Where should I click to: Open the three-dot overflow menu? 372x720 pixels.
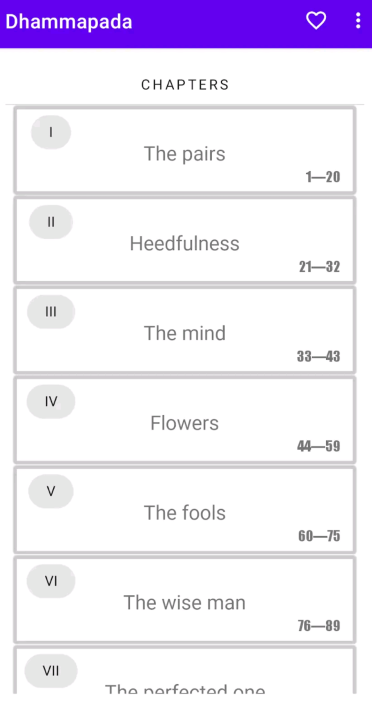[358, 21]
